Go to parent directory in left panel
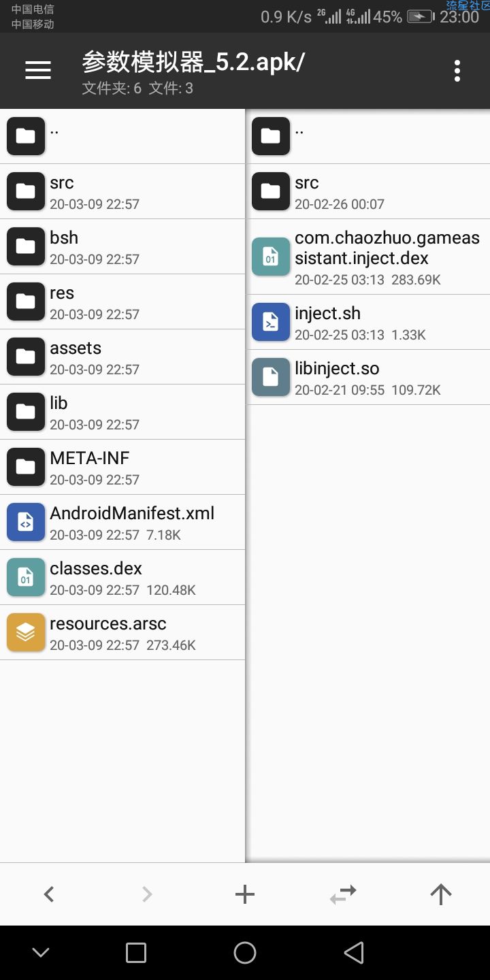Screen dimensions: 490x980 (x=122, y=136)
